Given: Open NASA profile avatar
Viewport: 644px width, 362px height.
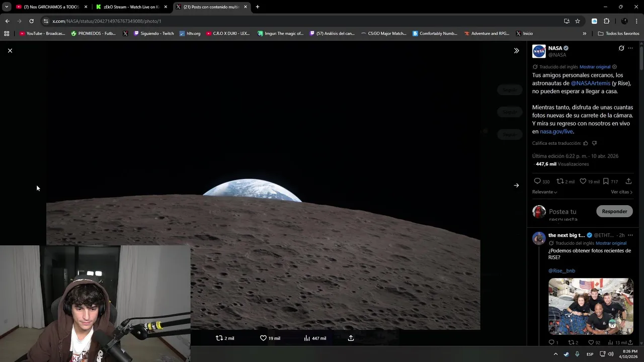Looking at the screenshot, I should (539, 51).
